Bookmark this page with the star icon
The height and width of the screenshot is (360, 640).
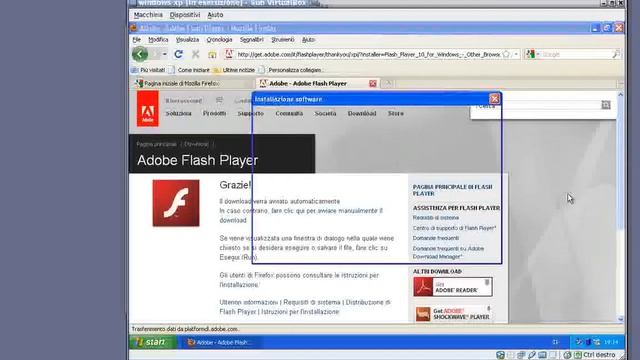click(506, 54)
